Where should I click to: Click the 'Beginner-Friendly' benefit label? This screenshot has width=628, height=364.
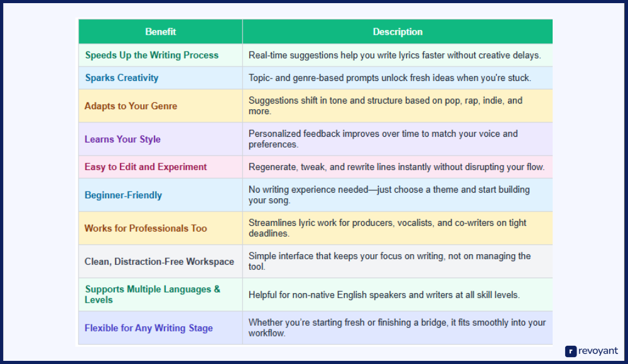coord(124,195)
